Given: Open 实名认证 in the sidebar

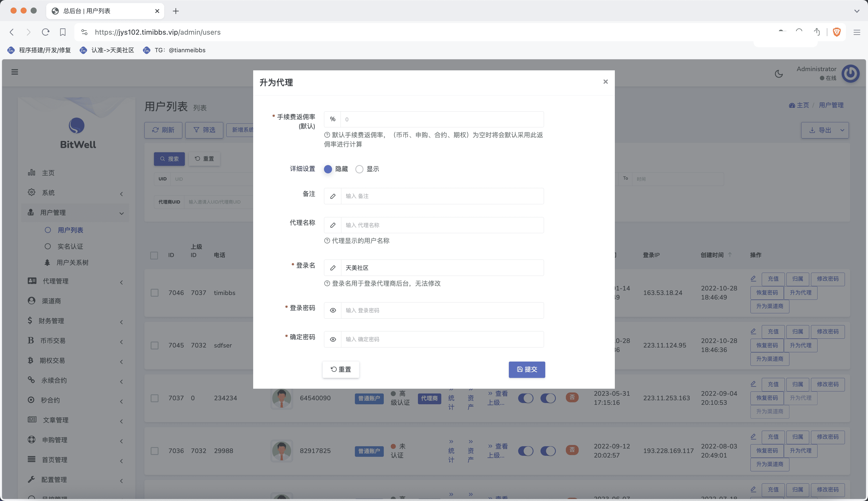Looking at the screenshot, I should (70, 246).
